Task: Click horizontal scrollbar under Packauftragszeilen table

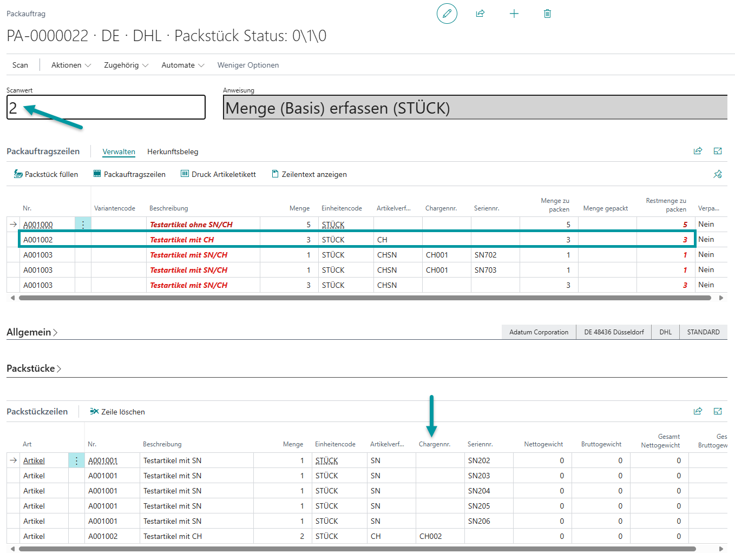Action: pos(365,298)
